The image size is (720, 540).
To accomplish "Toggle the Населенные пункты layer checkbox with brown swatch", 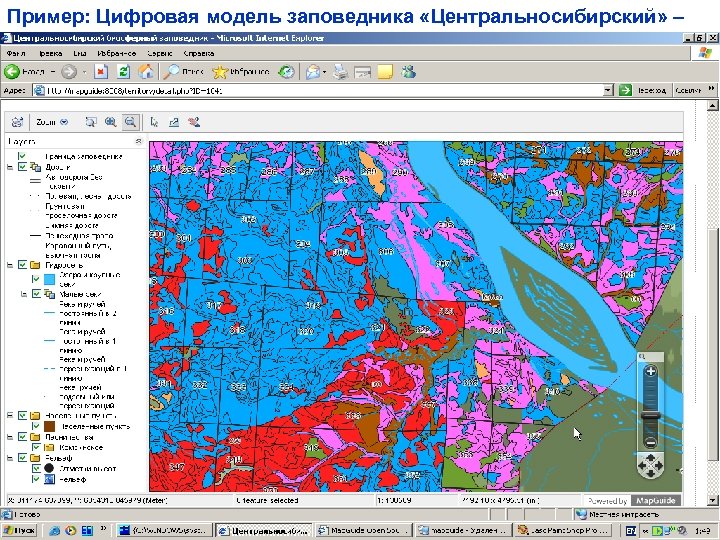I will click(36, 426).
